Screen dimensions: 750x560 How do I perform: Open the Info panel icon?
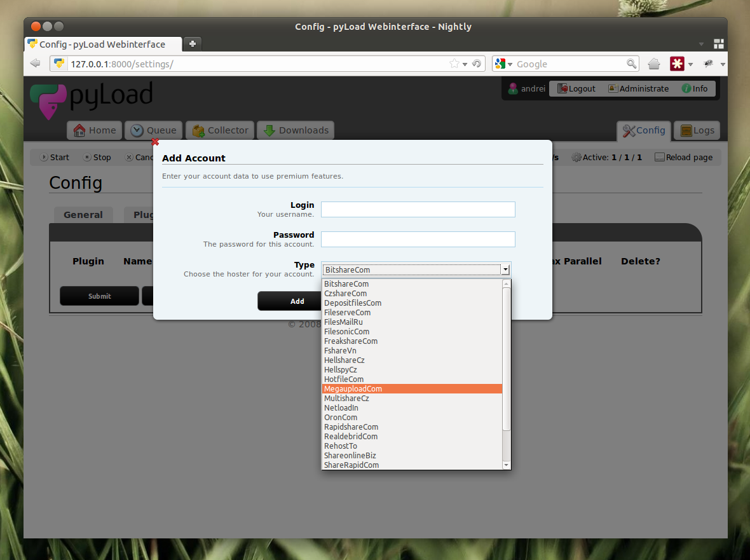pyautogui.click(x=685, y=88)
